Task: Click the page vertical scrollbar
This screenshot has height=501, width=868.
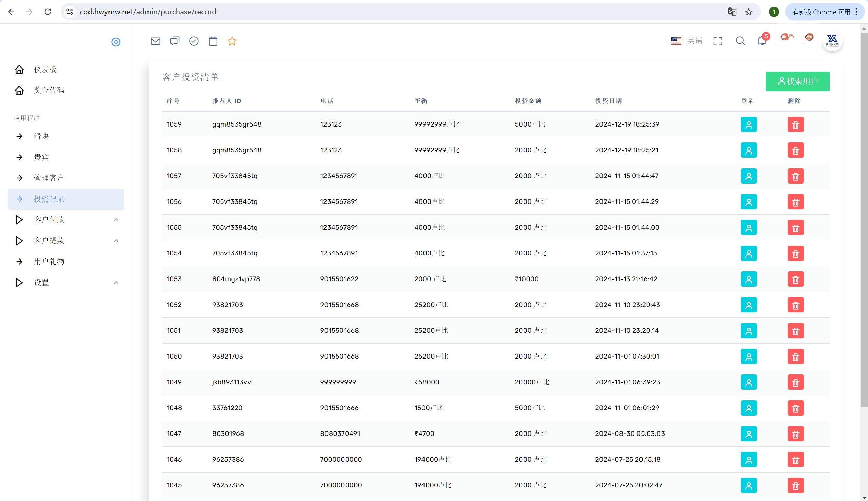Action: 864,220
